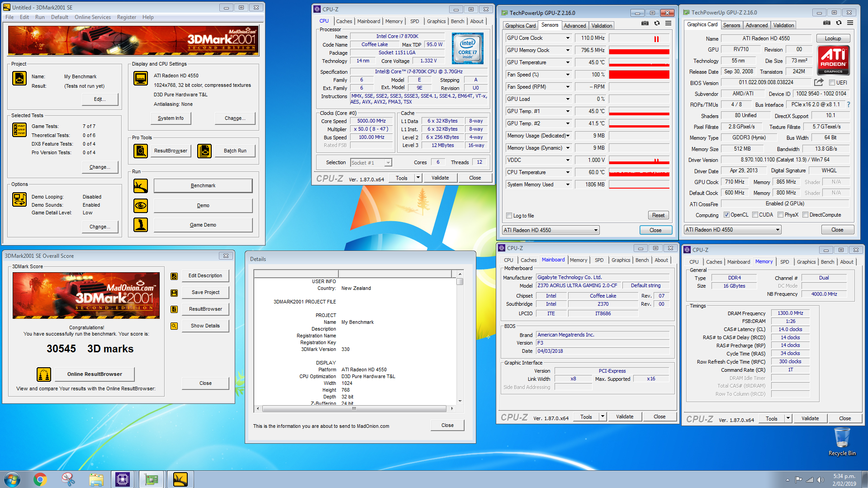Image resolution: width=868 pixels, height=488 pixels.
Task: Open the hamburger menu in GPU-Z Sensors window
Action: click(668, 24)
